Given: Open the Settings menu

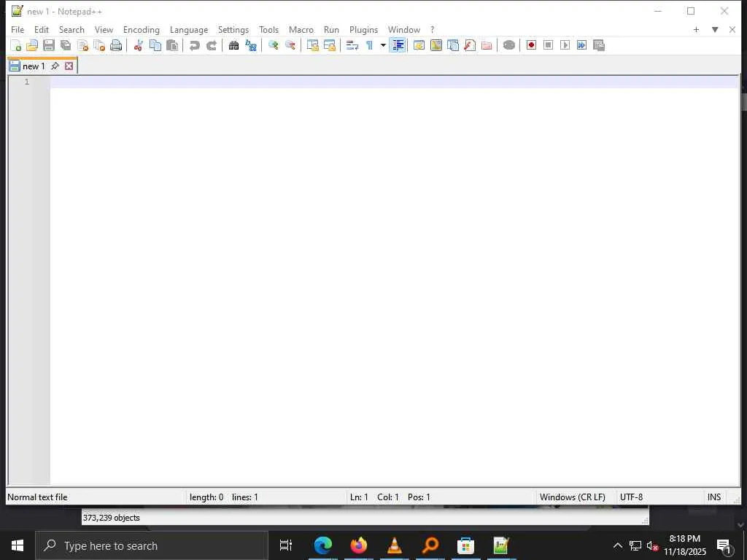Looking at the screenshot, I should (233, 29).
